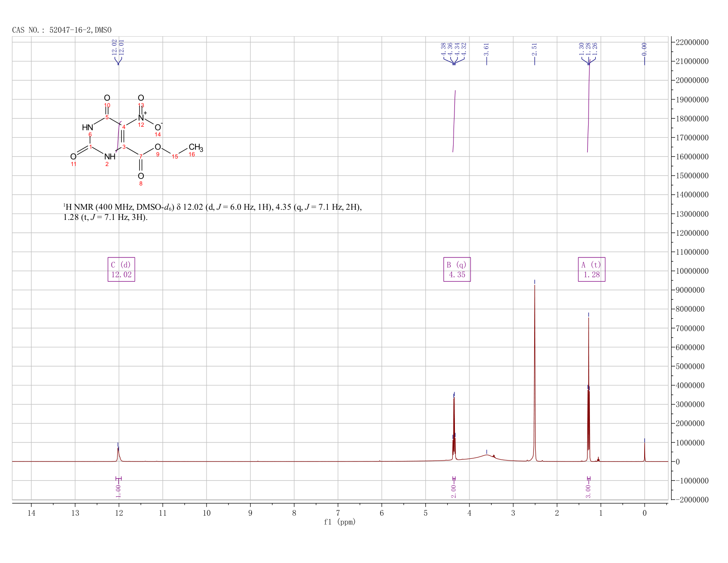The width and height of the screenshot is (728, 563).
Task: Click the 3.61 peak label
Action: (x=487, y=49)
